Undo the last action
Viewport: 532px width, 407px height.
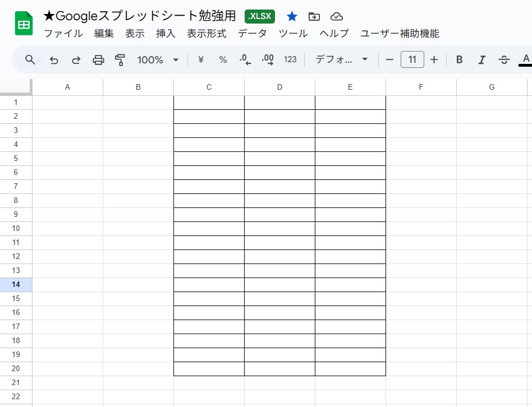[54, 59]
